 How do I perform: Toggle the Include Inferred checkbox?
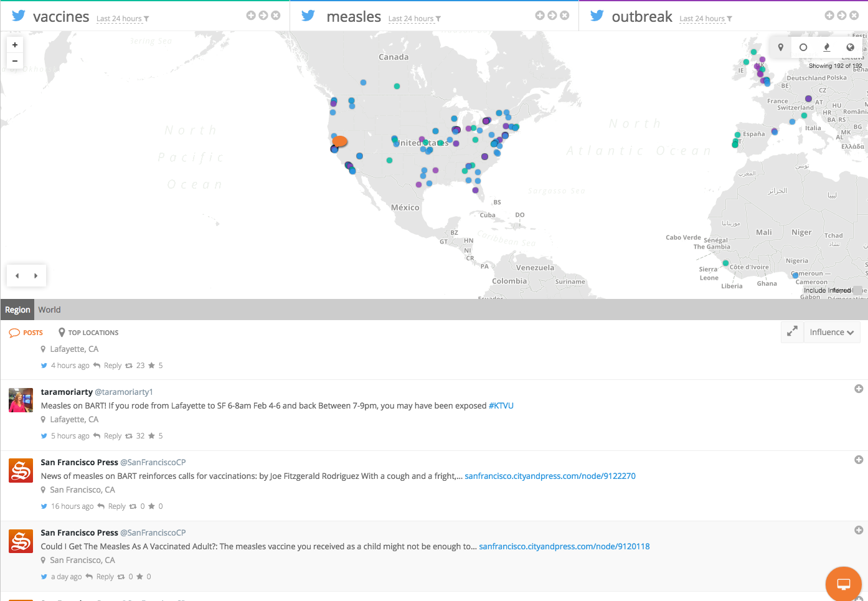[x=857, y=290]
